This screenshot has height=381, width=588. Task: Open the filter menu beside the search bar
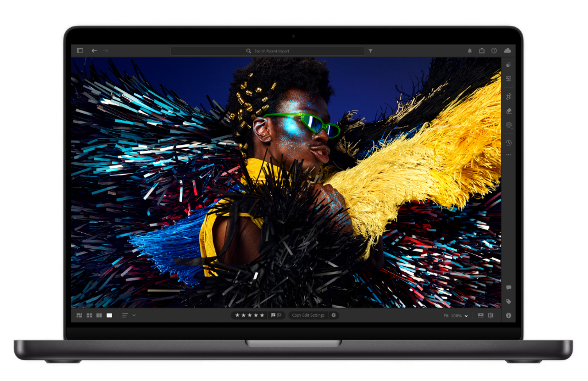(370, 51)
